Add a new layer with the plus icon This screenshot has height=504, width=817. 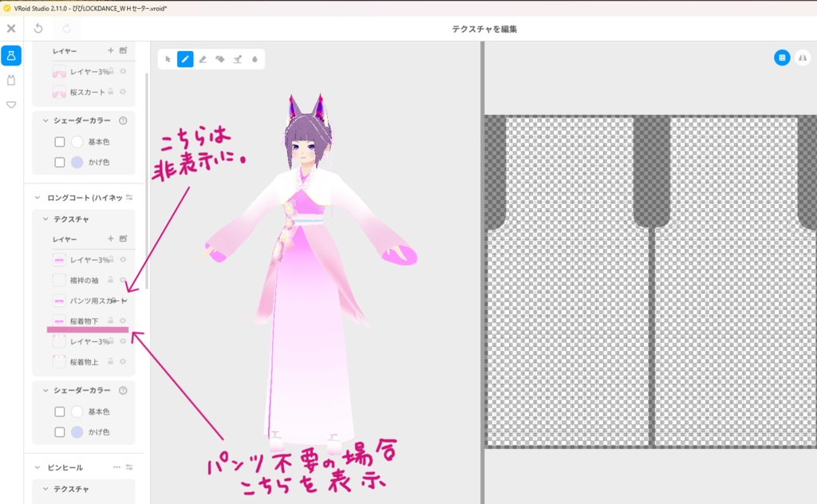tap(110, 239)
